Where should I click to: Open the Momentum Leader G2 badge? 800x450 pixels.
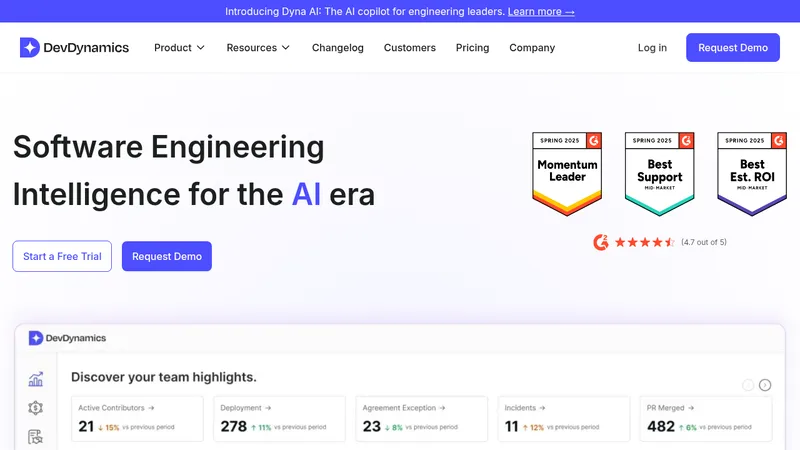(567, 173)
